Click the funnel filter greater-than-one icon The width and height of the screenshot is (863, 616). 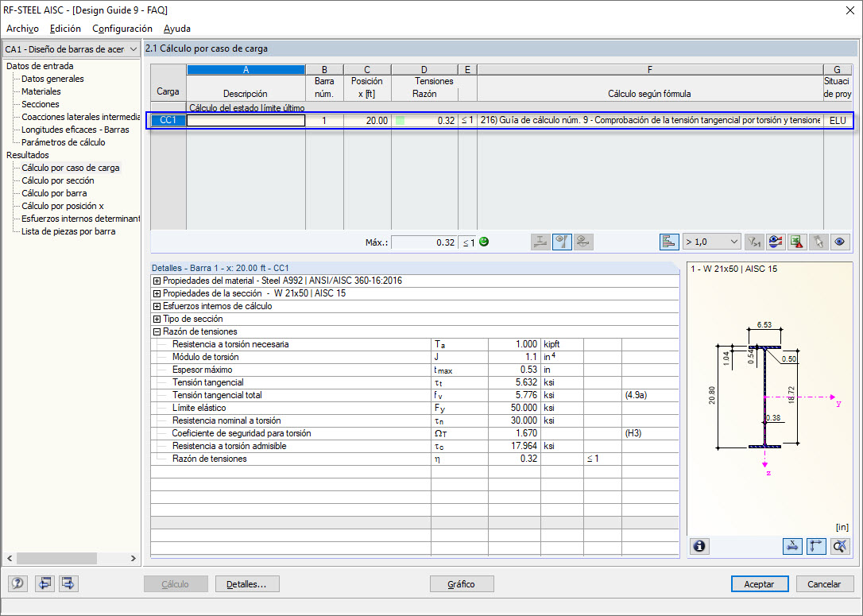click(x=753, y=242)
